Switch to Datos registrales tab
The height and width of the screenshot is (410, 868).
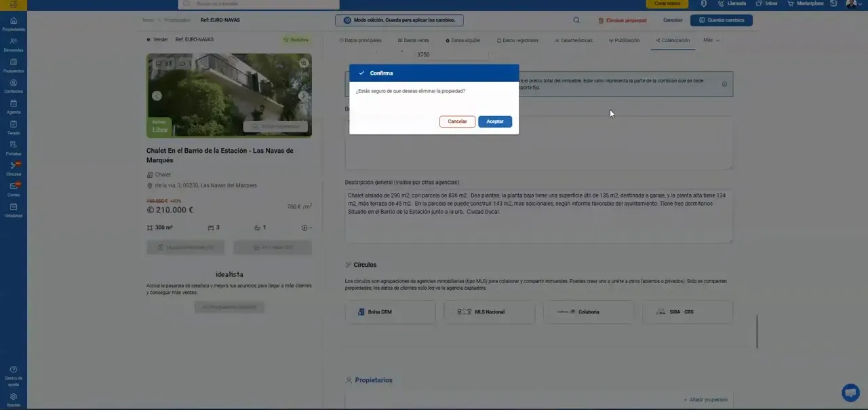517,40
